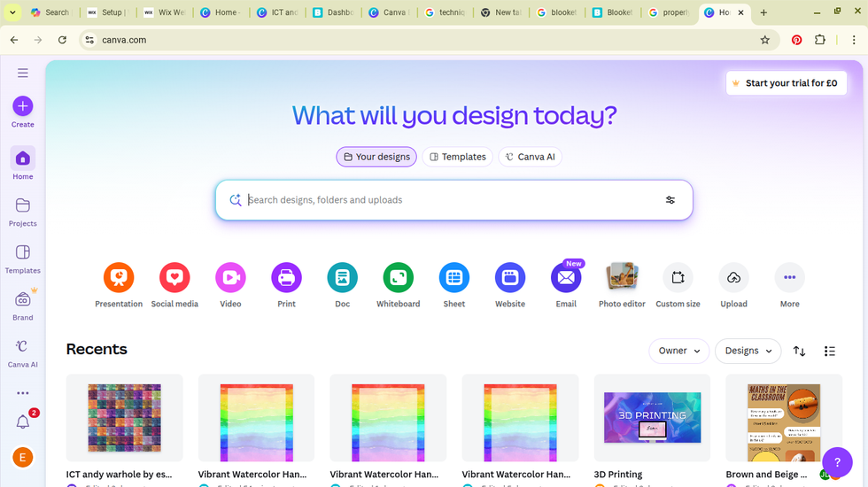Viewport: 868px width, 487px height.
Task: Open the Pinterest extension icon
Action: click(796, 40)
